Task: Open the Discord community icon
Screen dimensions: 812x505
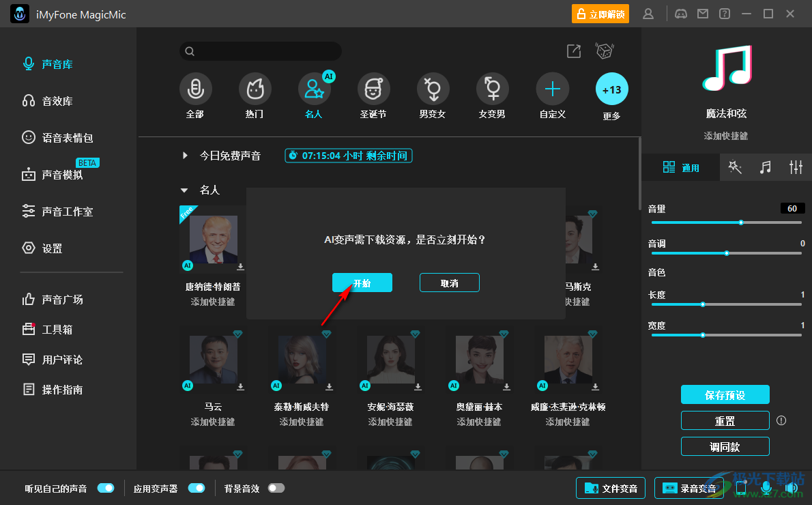Action: 681,14
